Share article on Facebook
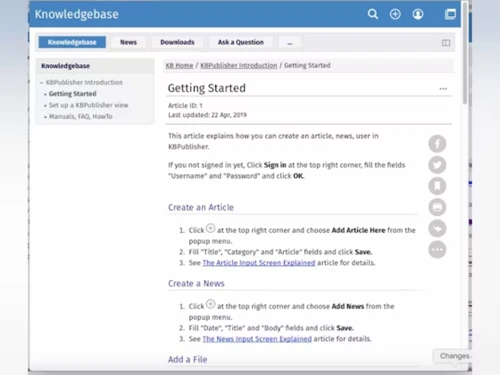 (437, 144)
